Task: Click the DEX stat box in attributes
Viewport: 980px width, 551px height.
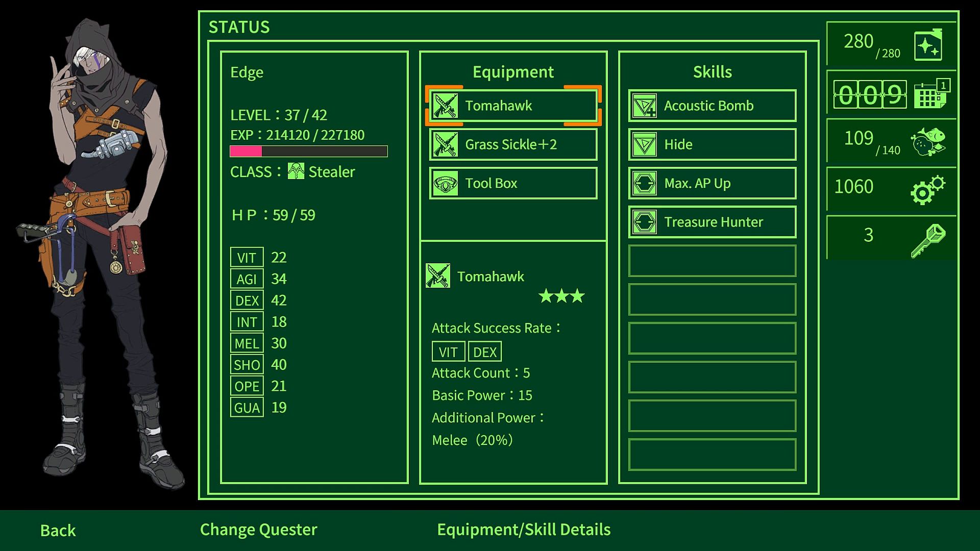Action: [x=247, y=300]
